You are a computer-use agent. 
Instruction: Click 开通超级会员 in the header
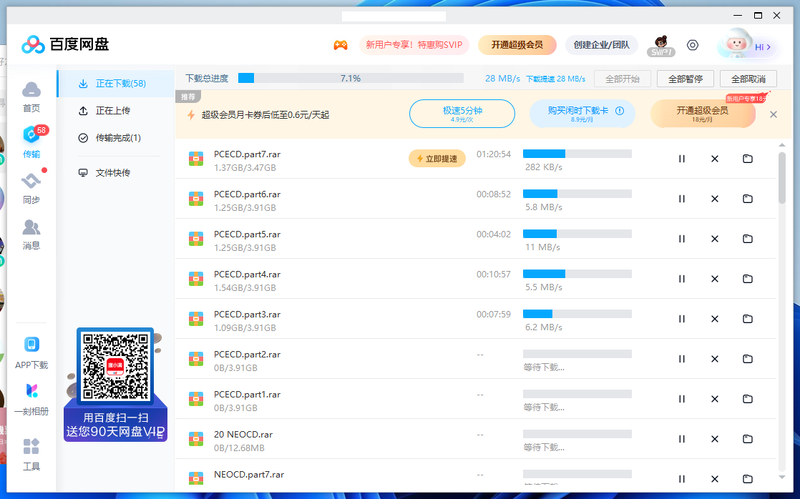(517, 45)
